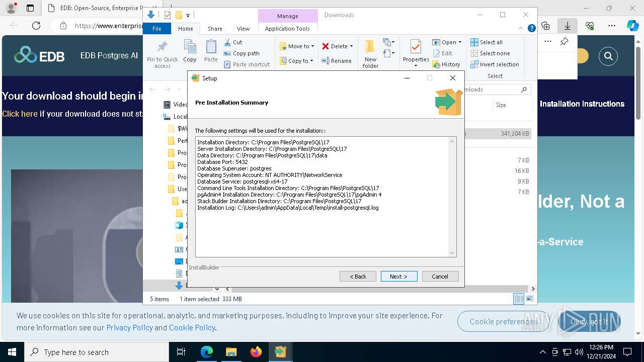Click Copy path in the ribbon
The height and width of the screenshot is (362, 644).
(x=242, y=53)
